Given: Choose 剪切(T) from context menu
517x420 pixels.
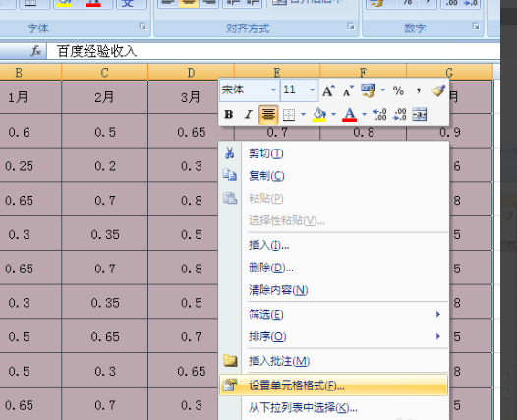Looking at the screenshot, I should pyautogui.click(x=333, y=153).
